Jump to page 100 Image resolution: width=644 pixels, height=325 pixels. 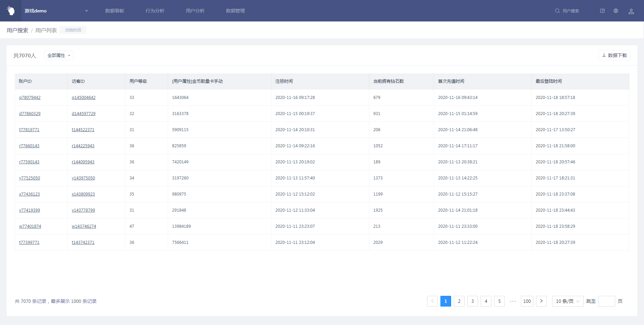click(527, 301)
